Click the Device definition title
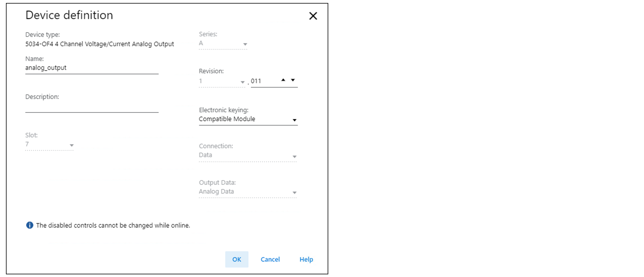Image resolution: width=644 pixels, height=277 pixels. point(69,15)
